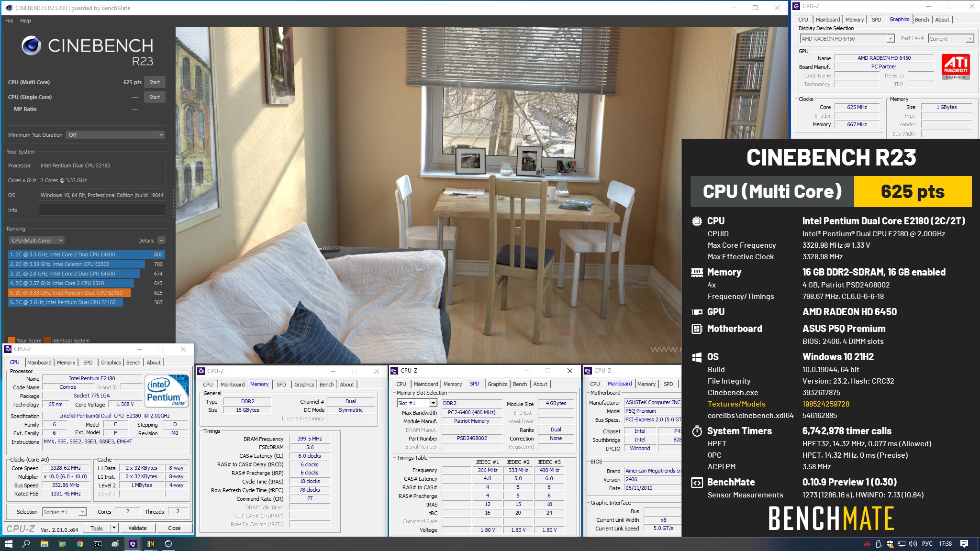980x551 pixels.
Task: Click the 625 pts score badge
Action: [x=913, y=191]
